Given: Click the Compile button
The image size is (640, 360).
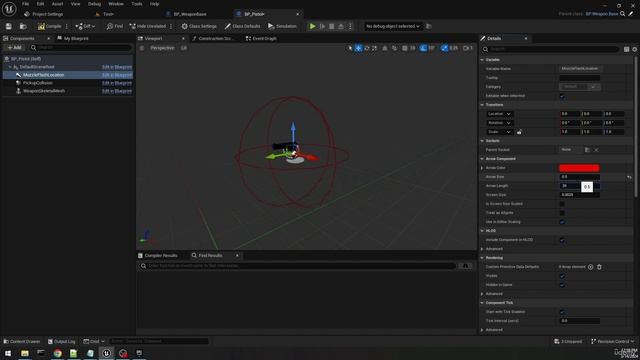Looking at the screenshot, I should click(x=49, y=26).
